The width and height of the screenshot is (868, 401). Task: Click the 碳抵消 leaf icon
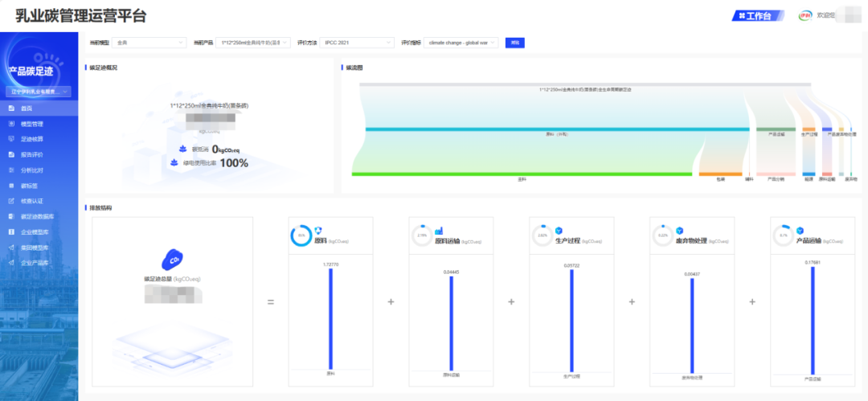coord(182,149)
